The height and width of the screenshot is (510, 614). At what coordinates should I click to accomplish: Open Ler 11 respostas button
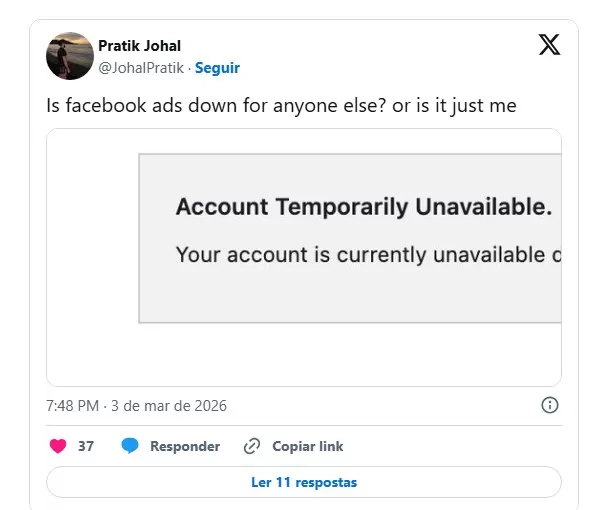tap(303, 482)
